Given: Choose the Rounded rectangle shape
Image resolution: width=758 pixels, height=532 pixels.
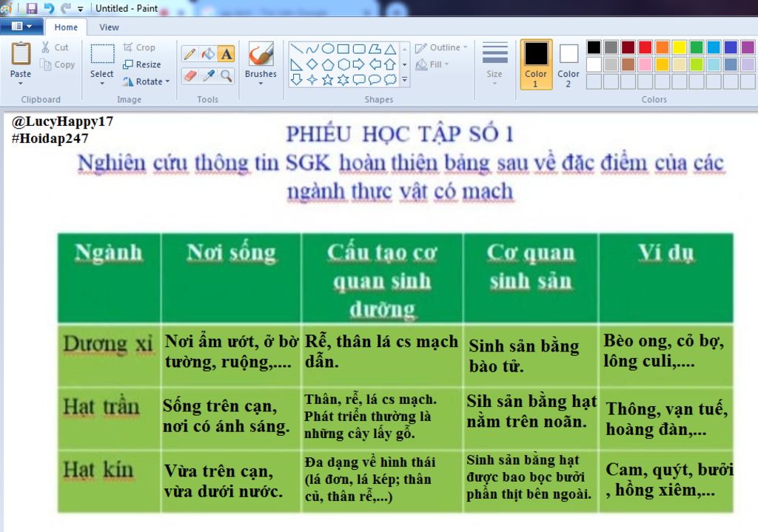Looking at the screenshot, I should click(x=359, y=49).
